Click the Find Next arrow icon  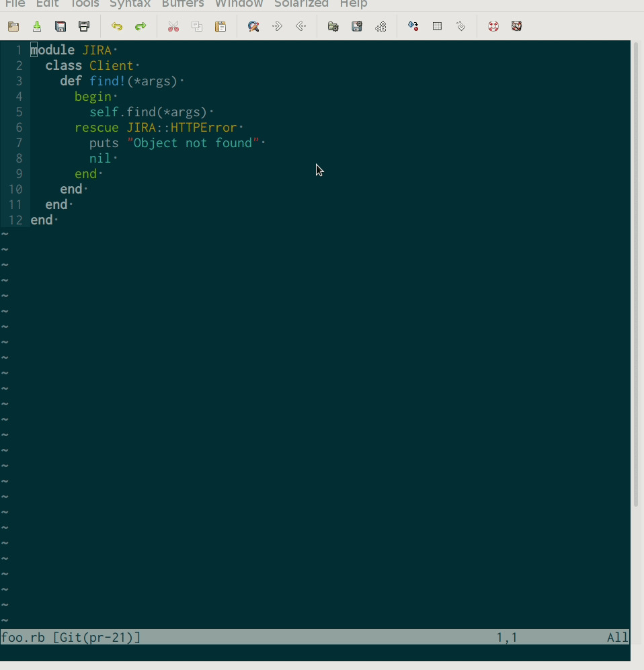coord(277,26)
